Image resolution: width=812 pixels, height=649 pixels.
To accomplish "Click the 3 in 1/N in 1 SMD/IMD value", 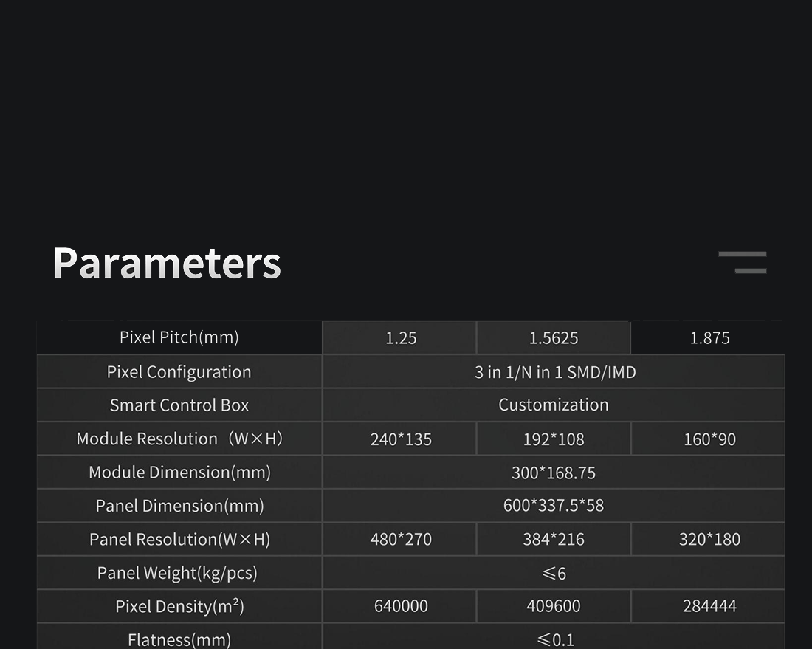I will 555,372.
